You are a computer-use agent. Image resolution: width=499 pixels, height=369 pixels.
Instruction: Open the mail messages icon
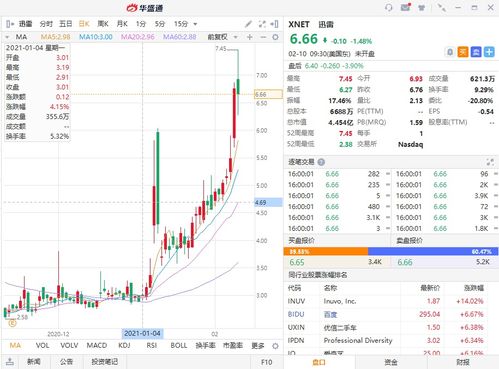(406, 7)
